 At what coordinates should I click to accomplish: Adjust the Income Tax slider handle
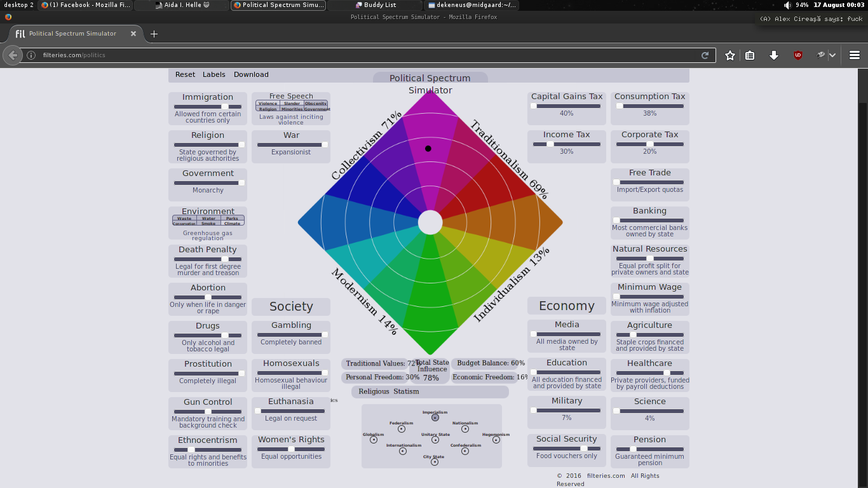pos(550,144)
